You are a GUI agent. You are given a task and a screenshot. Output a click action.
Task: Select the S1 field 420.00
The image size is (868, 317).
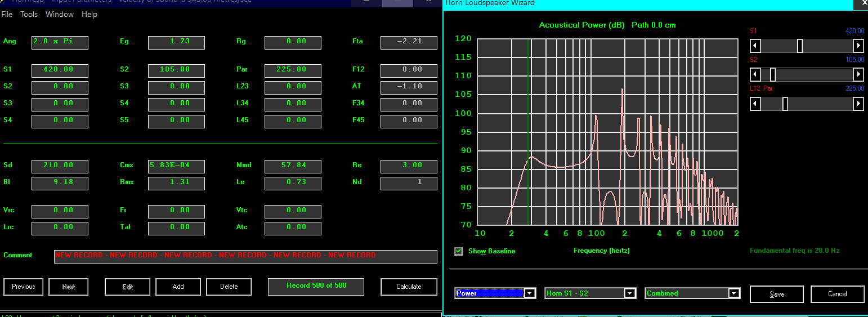(x=60, y=70)
